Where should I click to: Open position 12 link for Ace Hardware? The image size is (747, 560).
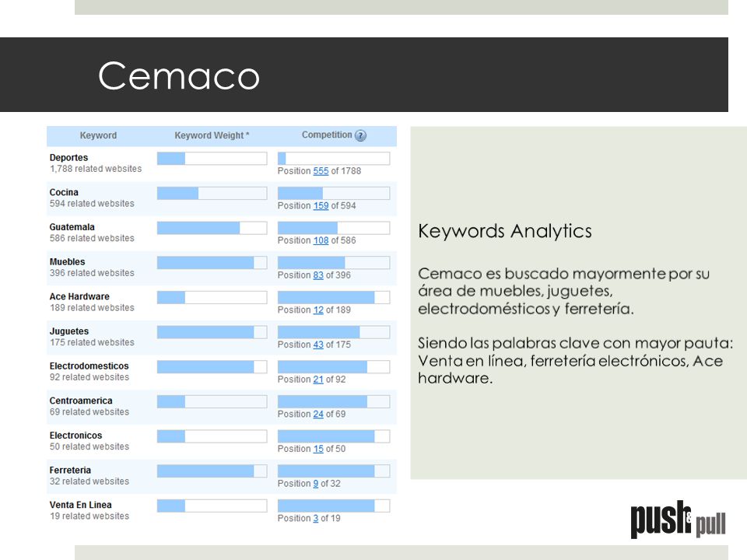pos(318,310)
